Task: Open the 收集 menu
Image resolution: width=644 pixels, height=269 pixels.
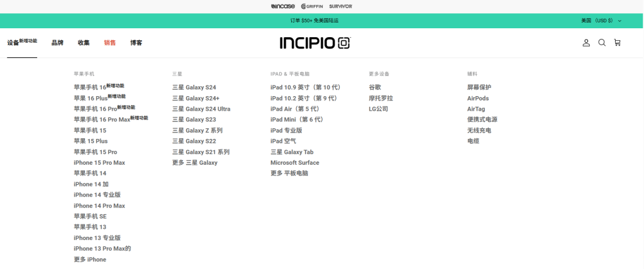Action: (x=84, y=43)
